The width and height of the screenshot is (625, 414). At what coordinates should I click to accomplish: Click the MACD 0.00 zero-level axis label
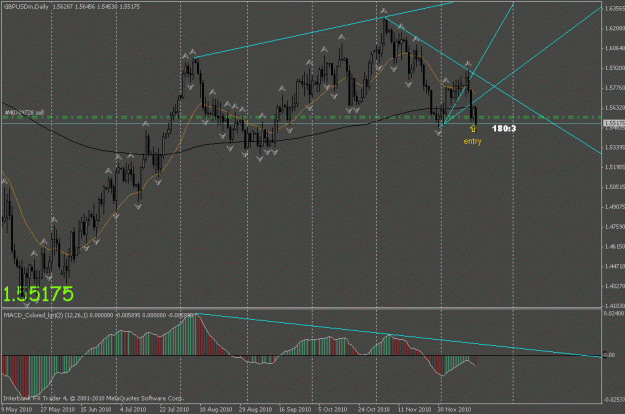point(610,355)
